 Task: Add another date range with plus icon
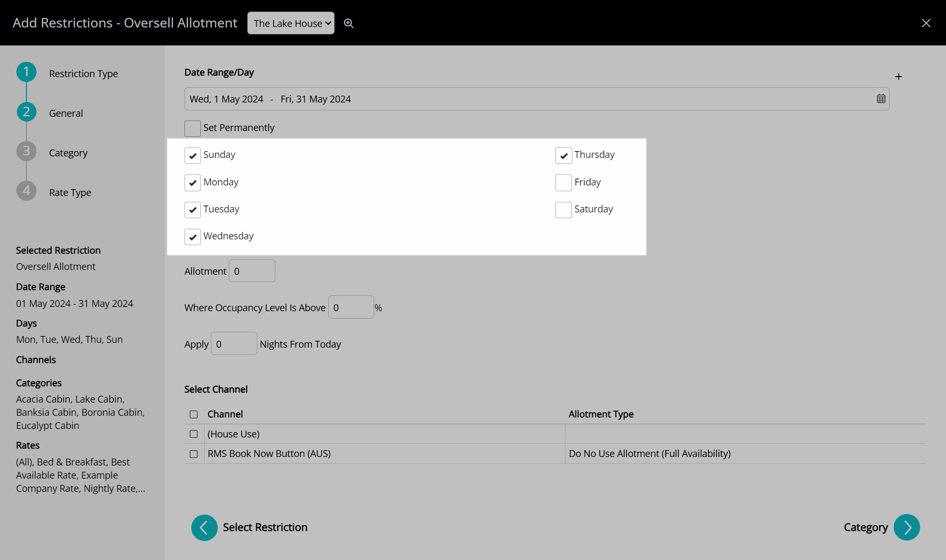click(898, 77)
